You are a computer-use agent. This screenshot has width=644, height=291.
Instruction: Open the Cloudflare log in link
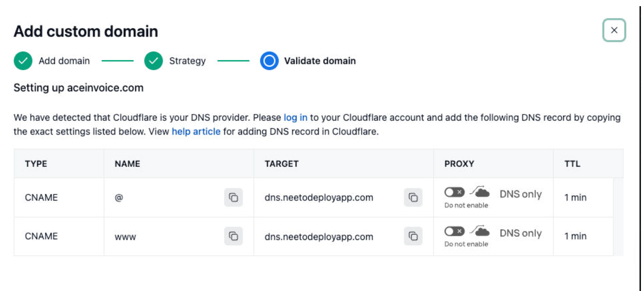coord(294,117)
